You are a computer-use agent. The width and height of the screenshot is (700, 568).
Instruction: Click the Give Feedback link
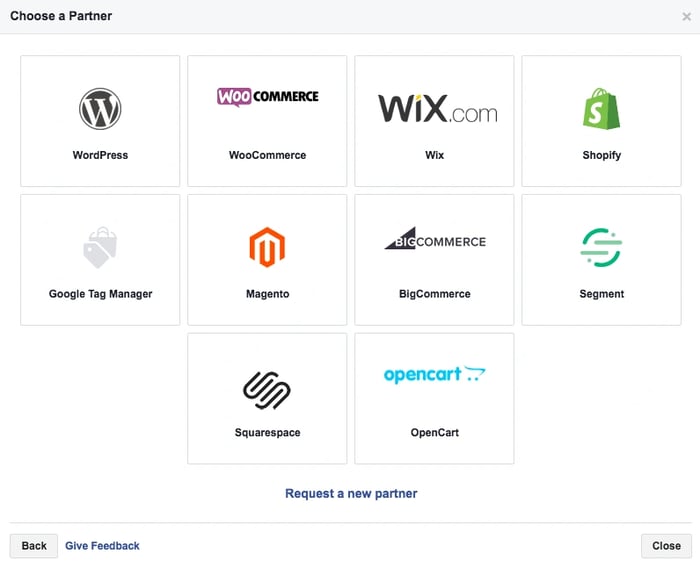[x=102, y=546]
